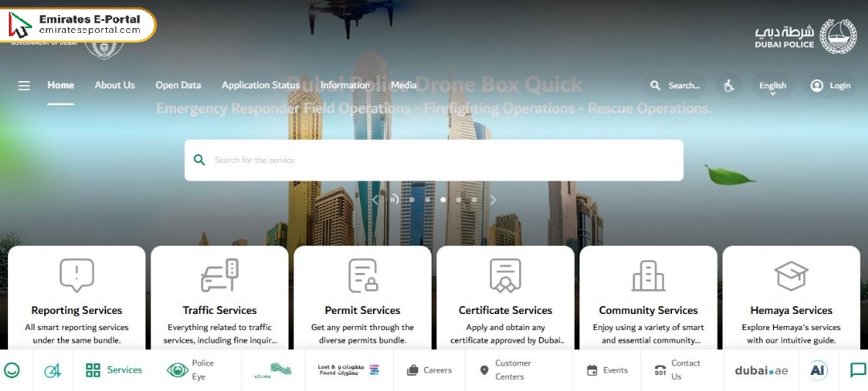Expand the English language dropdown
This screenshot has width=868, height=391.
[x=772, y=86]
